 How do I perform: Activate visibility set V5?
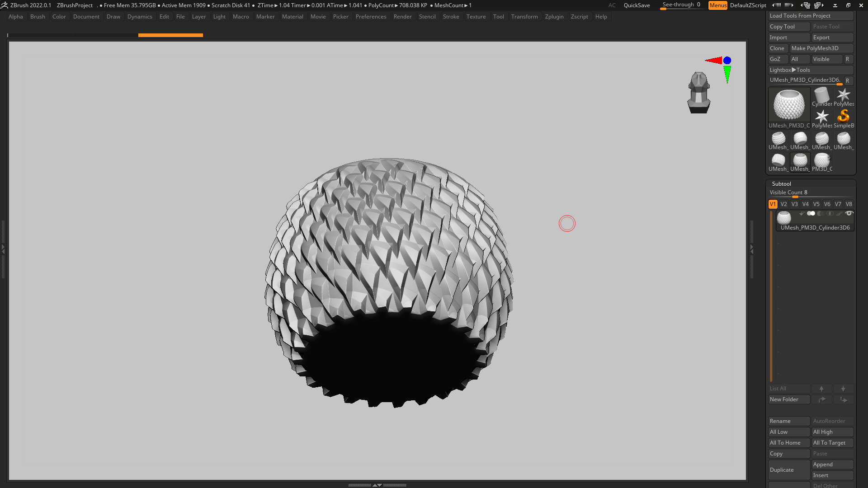pyautogui.click(x=816, y=204)
